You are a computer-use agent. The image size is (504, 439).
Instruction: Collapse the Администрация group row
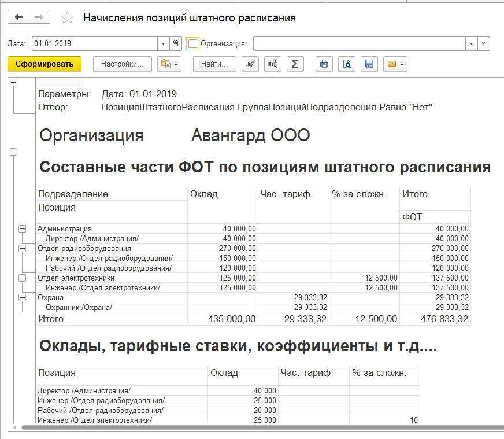tap(23, 228)
